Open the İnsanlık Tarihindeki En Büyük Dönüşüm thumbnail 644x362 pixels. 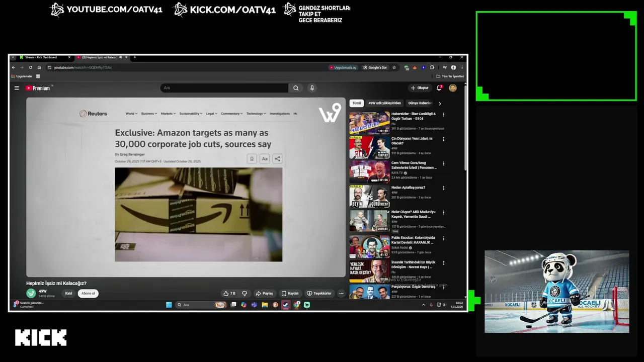[x=369, y=271]
